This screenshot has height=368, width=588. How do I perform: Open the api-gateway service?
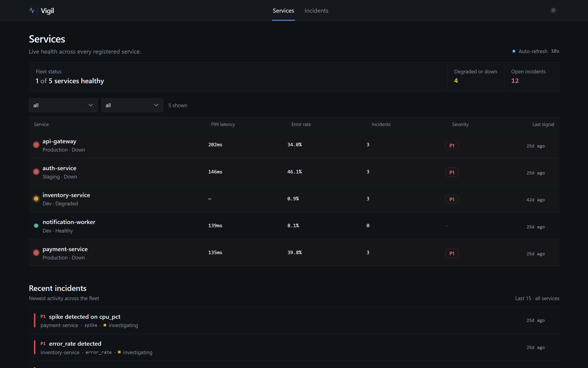point(294,145)
